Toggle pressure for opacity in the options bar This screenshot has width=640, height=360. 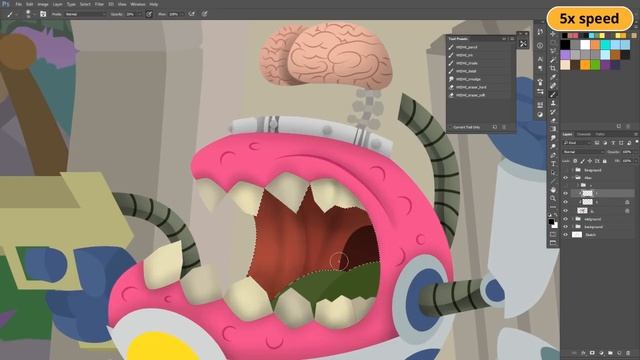coord(149,14)
